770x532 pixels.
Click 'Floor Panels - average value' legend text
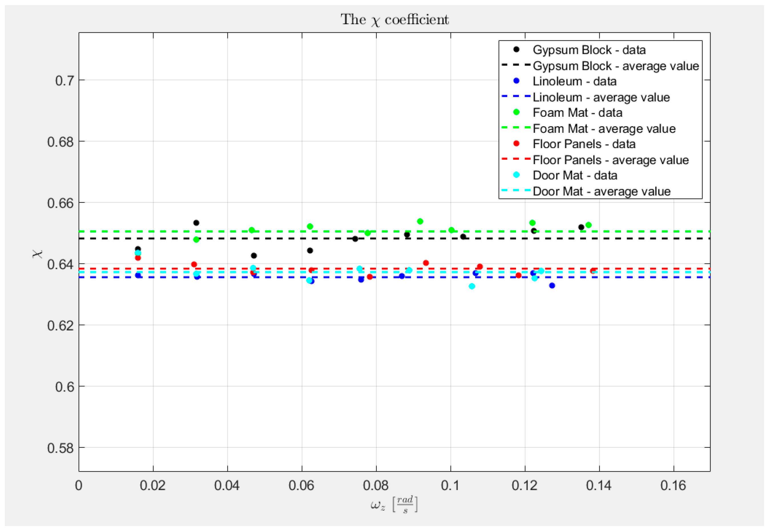[x=611, y=160]
